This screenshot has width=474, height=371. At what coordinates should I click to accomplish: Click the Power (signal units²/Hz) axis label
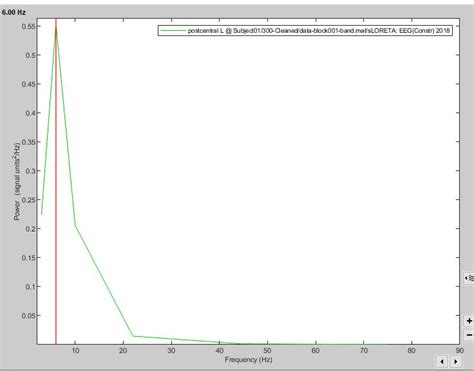pyautogui.click(x=17, y=182)
